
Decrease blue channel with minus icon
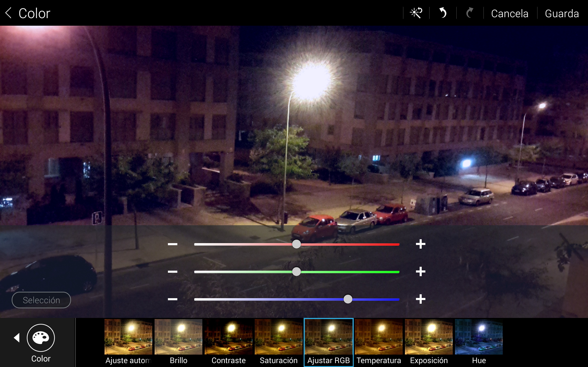click(172, 299)
